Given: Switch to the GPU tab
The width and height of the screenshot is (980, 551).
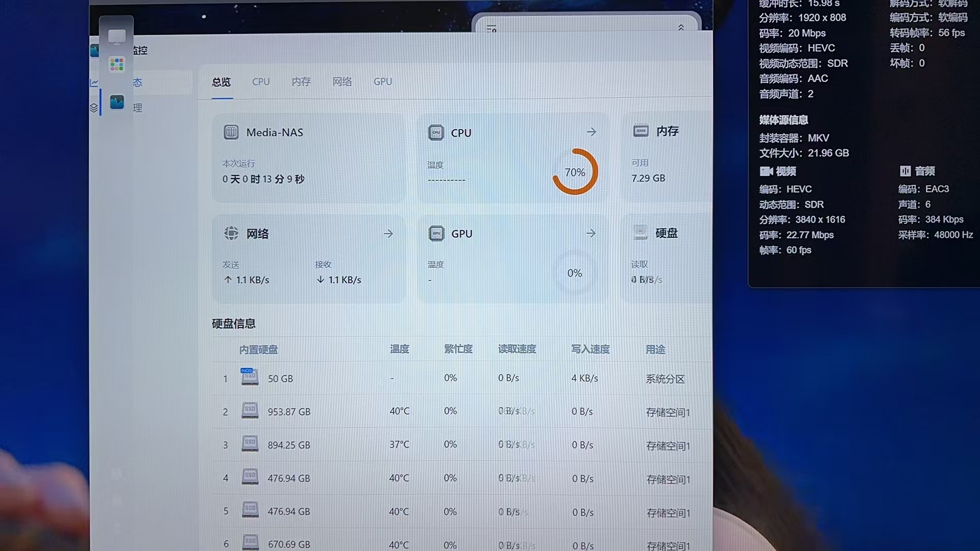Looking at the screenshot, I should coord(383,82).
